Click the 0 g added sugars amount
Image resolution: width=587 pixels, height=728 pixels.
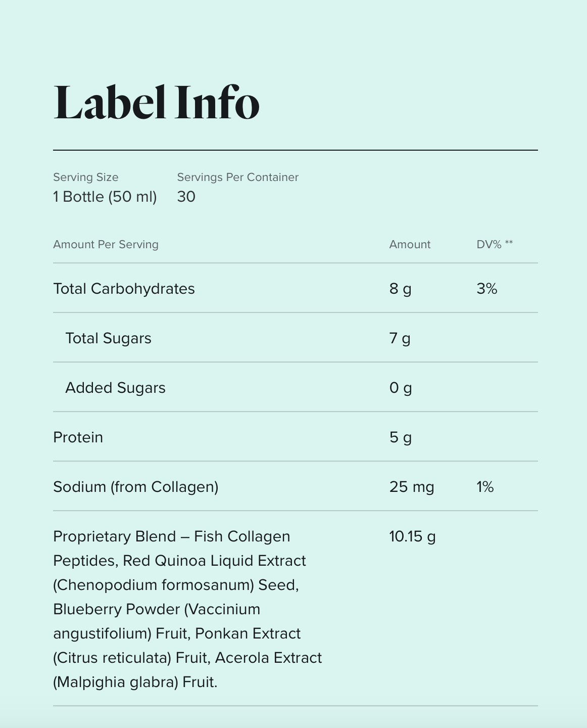click(x=401, y=388)
